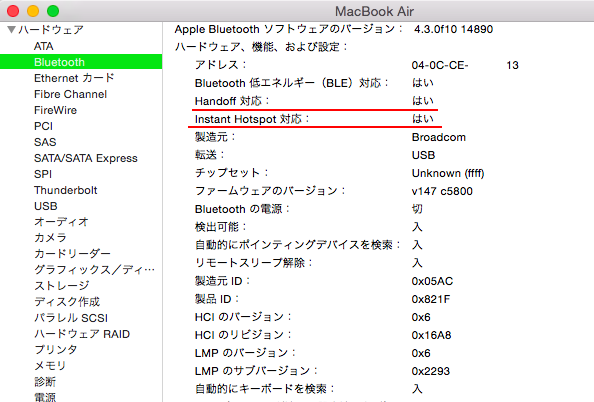The height and width of the screenshot is (402, 594).
Task: Click the アドレス label
Action: point(220,65)
